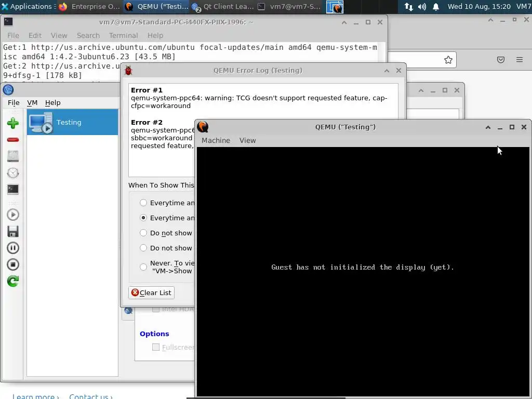Click 'isc amd64 1:4.2-3ubuntu6.23' terminal line
Viewport: 532px width, 399px height.
coord(89,57)
